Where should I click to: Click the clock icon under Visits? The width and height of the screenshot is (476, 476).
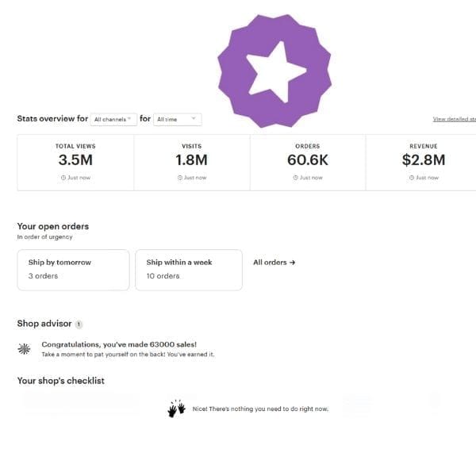coord(180,178)
